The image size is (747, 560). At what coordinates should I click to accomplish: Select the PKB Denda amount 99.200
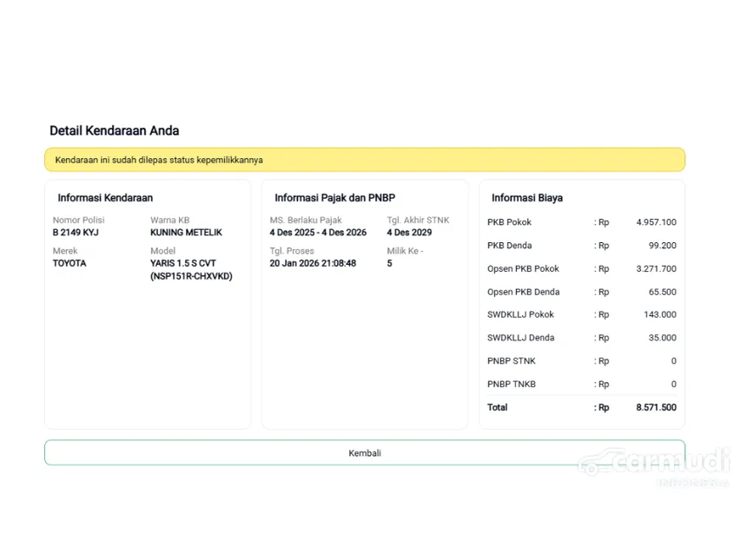tap(662, 246)
